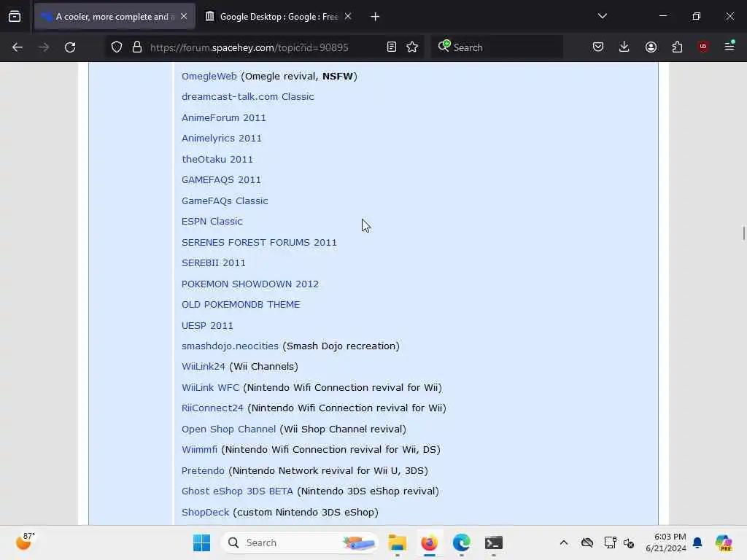Open the volume and network tray icon
The image size is (747, 560).
tap(629, 543)
